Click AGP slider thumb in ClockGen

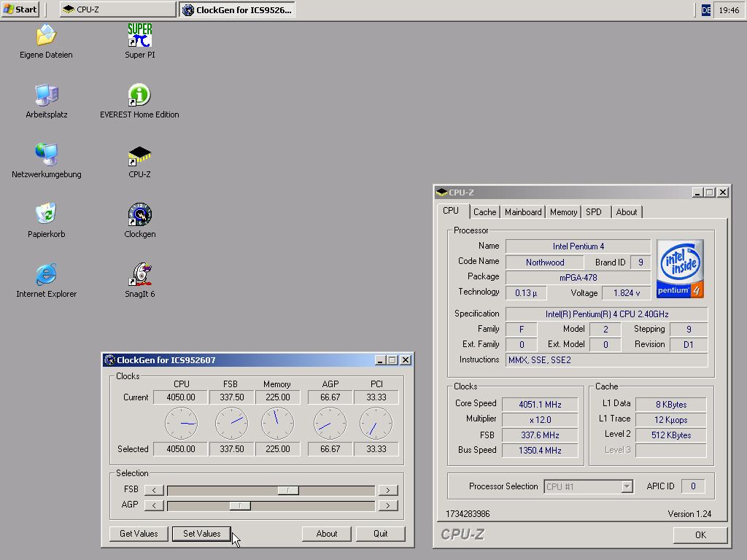point(240,506)
